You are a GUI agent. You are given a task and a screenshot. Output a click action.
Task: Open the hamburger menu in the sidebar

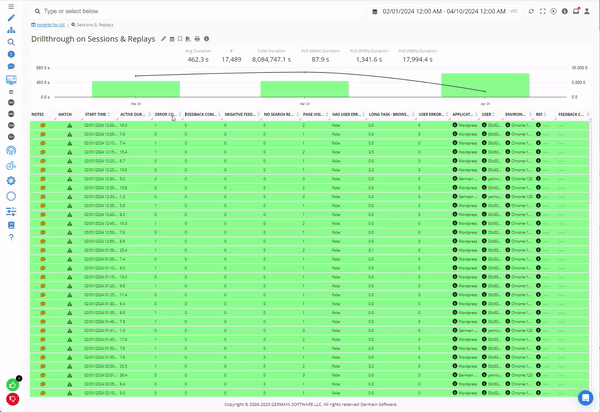tap(10, 6)
